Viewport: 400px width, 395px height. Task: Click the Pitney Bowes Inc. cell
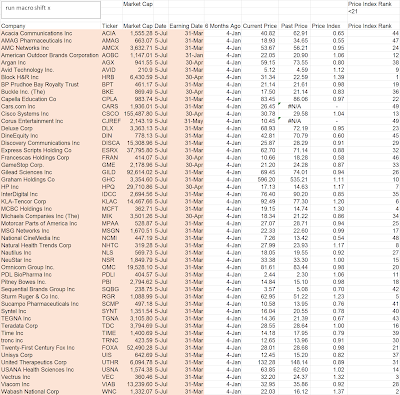(51, 282)
